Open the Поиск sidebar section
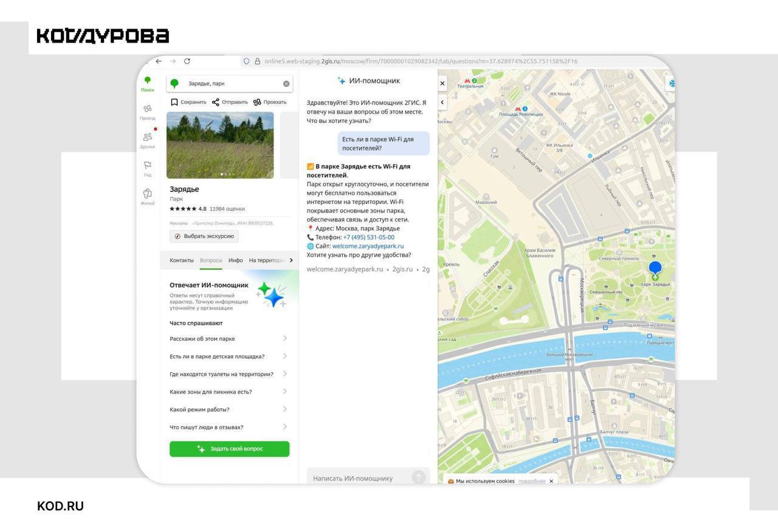This screenshot has width=778, height=532. (x=148, y=83)
